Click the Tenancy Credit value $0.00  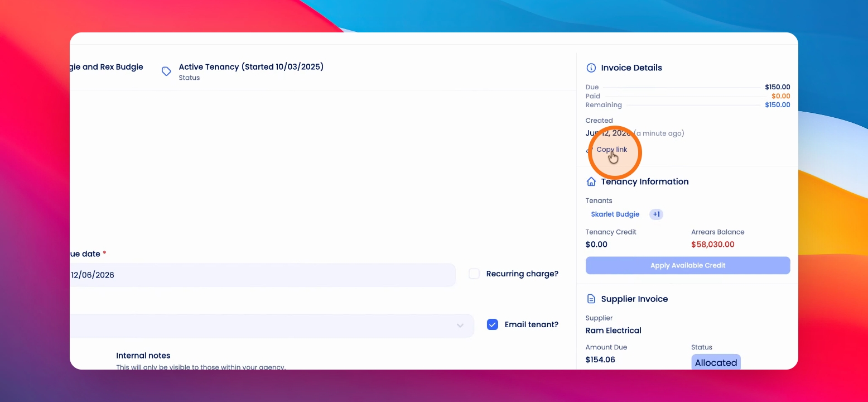click(596, 245)
